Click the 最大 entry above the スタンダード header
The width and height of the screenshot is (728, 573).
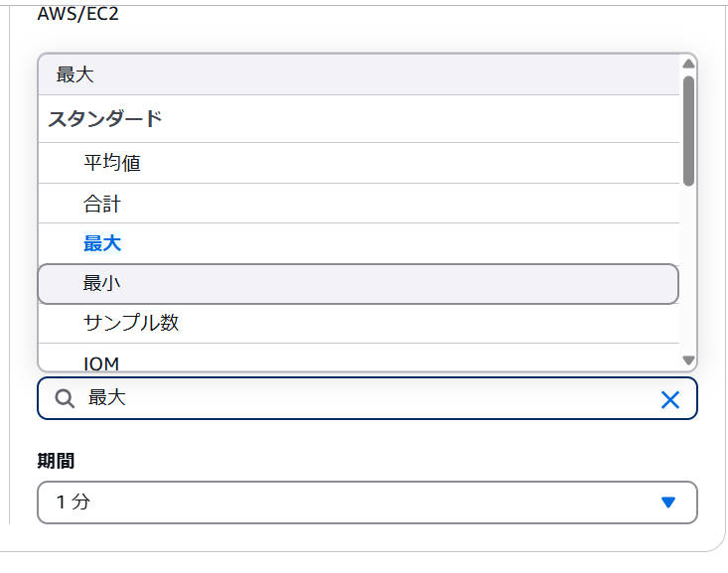click(75, 75)
